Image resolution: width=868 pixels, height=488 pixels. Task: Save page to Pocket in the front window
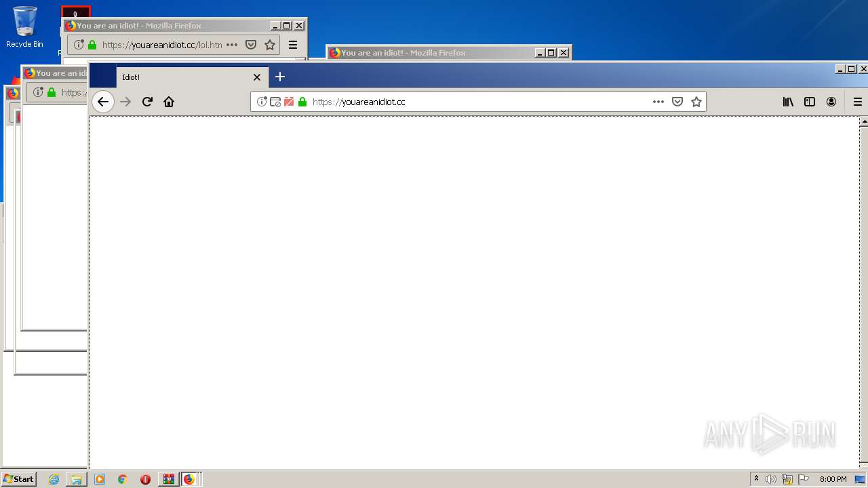[677, 102]
